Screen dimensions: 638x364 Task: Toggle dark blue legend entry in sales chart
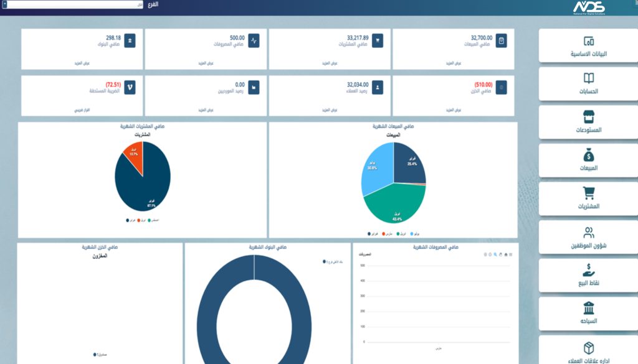point(373,234)
